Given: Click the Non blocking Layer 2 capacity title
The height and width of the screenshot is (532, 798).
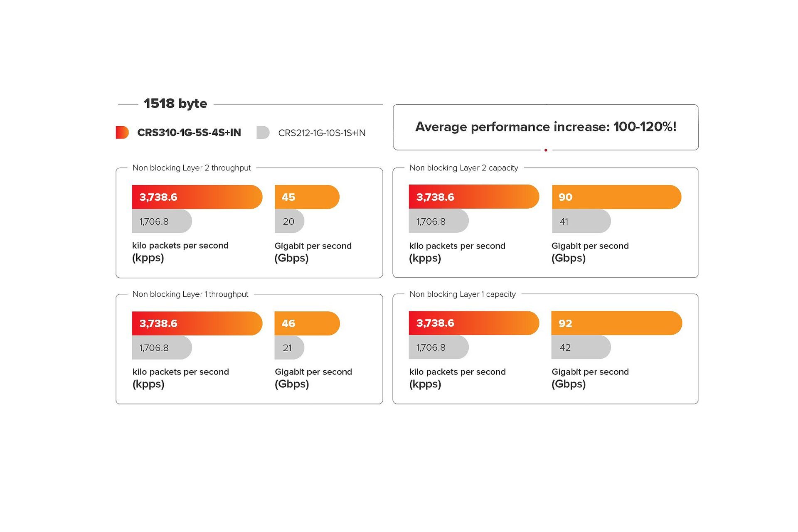Looking at the screenshot, I should pyautogui.click(x=464, y=168).
